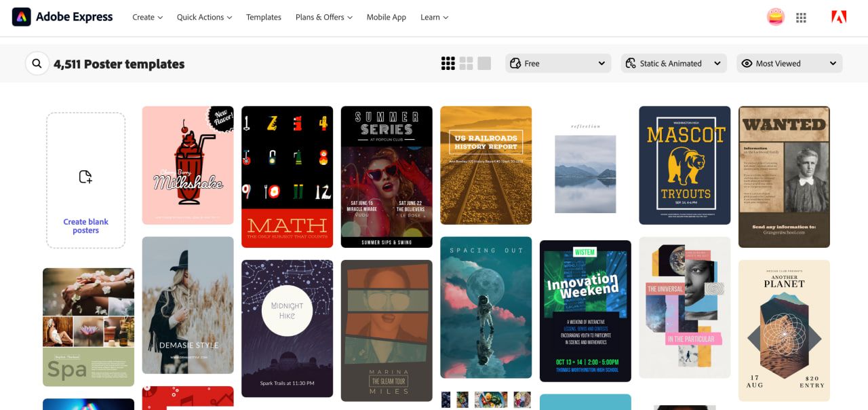Image resolution: width=868 pixels, height=410 pixels.
Task: Open the apps grid launcher icon
Action: tap(801, 18)
